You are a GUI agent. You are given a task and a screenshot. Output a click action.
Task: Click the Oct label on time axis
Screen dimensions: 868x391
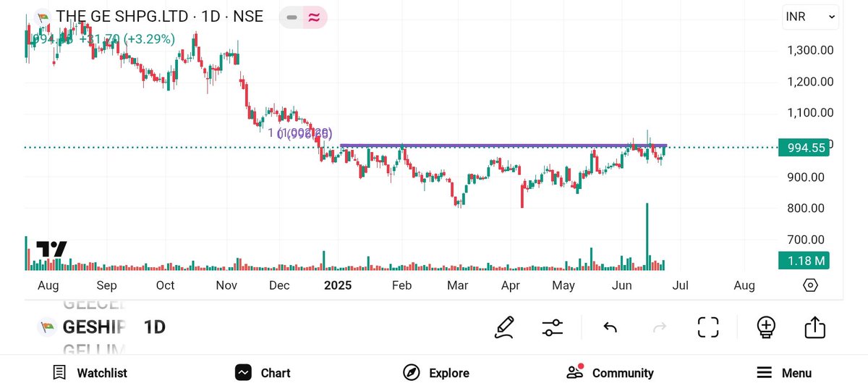pyautogui.click(x=165, y=285)
